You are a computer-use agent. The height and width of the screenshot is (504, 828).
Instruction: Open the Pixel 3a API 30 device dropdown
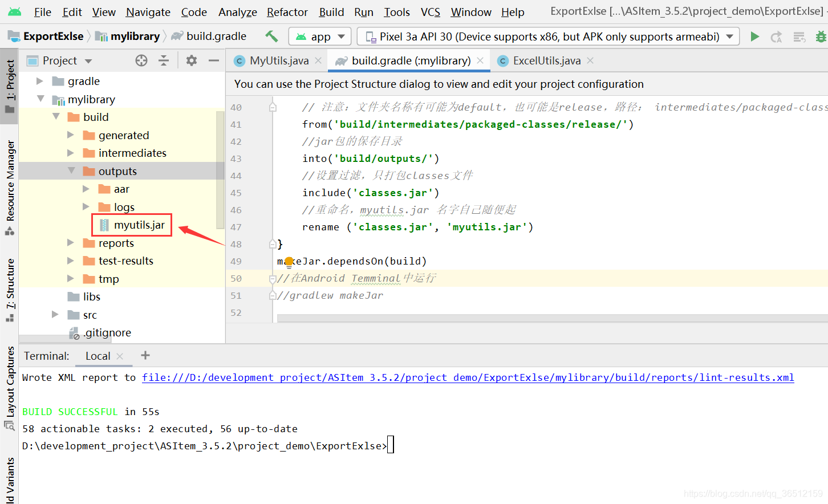(x=548, y=36)
